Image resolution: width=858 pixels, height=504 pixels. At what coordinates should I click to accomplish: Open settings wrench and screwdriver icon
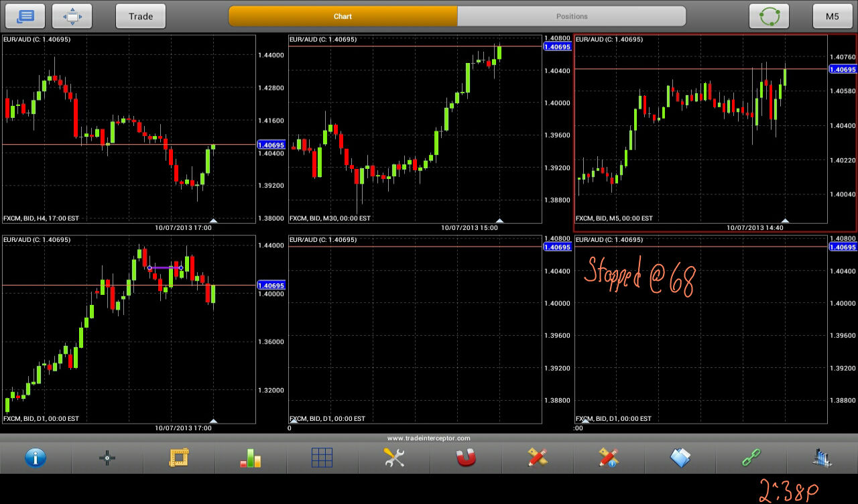point(393,458)
